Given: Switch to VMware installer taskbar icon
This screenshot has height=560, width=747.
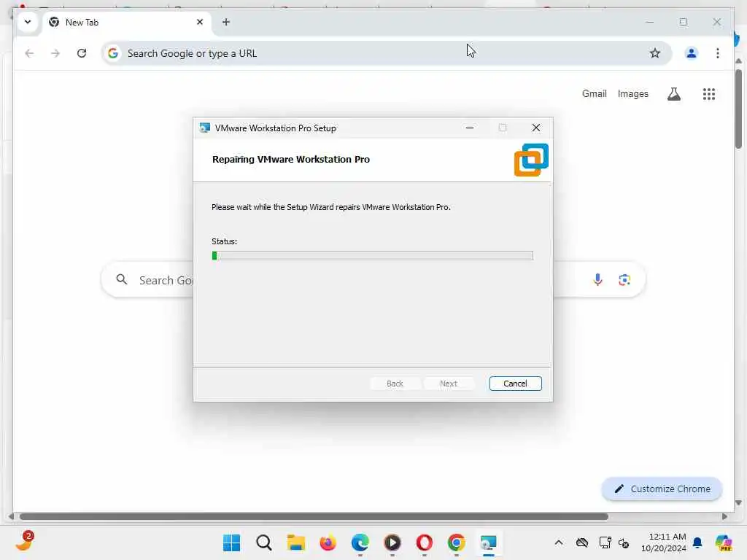Looking at the screenshot, I should click(x=488, y=542).
